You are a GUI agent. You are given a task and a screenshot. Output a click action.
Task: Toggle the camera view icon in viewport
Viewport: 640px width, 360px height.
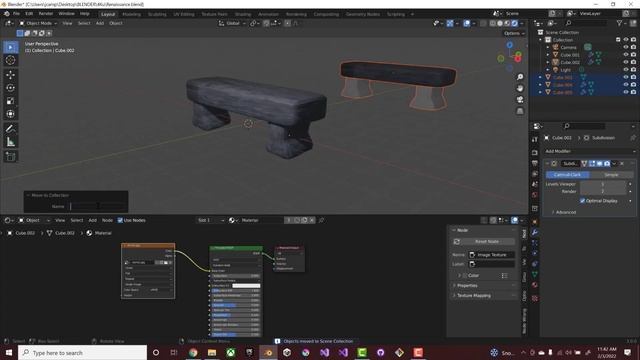point(520,100)
